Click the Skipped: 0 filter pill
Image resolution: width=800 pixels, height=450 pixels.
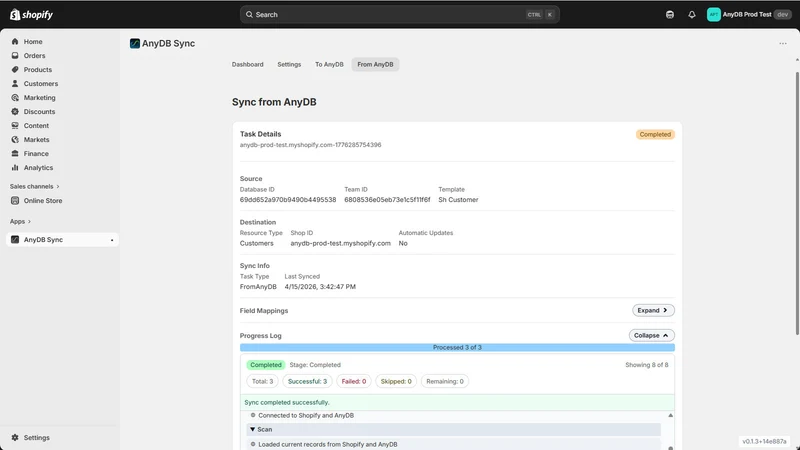[x=396, y=381]
